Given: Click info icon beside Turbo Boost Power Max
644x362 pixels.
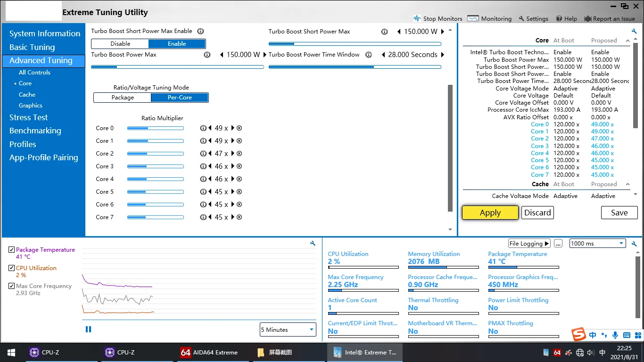Looking at the screenshot, I should tap(207, 55).
